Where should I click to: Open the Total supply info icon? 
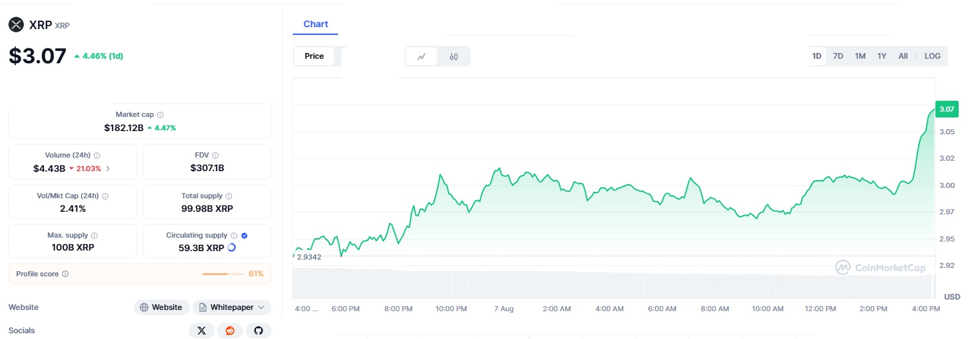(x=229, y=196)
